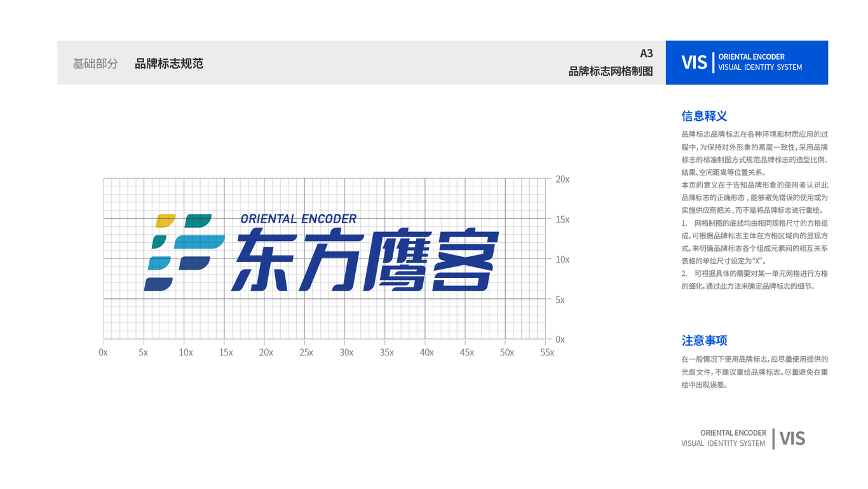Click the numbered item 1 starting 网格制图的底线
The height and width of the screenshot is (489, 868).
pyautogui.click(x=755, y=223)
